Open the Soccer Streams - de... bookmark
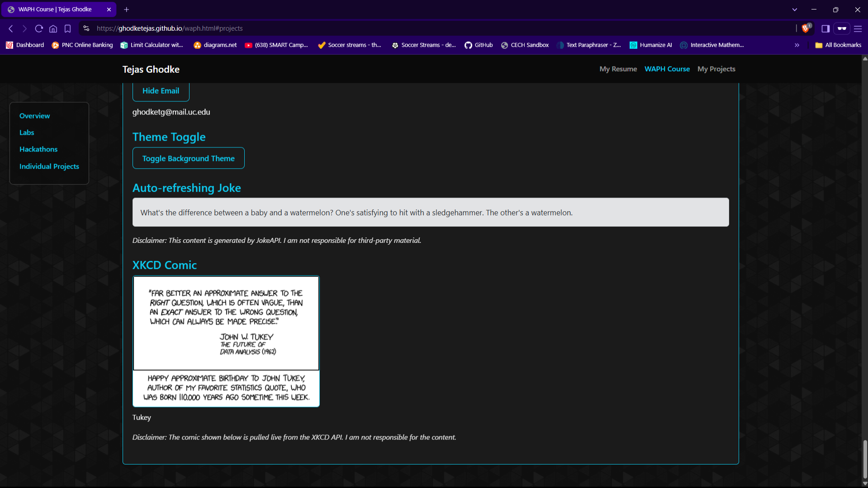Screen dimensions: 868x488 pyautogui.click(x=424, y=45)
